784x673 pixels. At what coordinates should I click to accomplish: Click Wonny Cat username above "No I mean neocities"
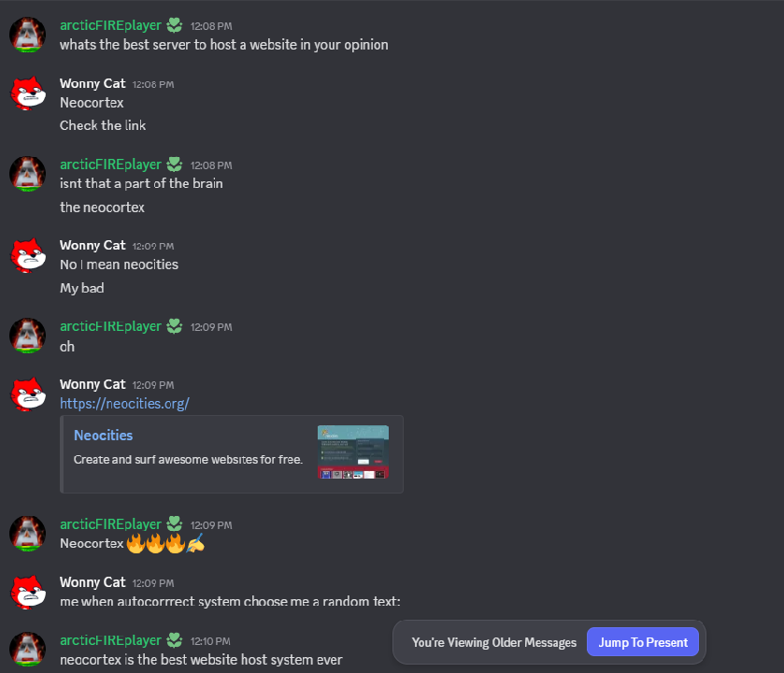click(93, 245)
